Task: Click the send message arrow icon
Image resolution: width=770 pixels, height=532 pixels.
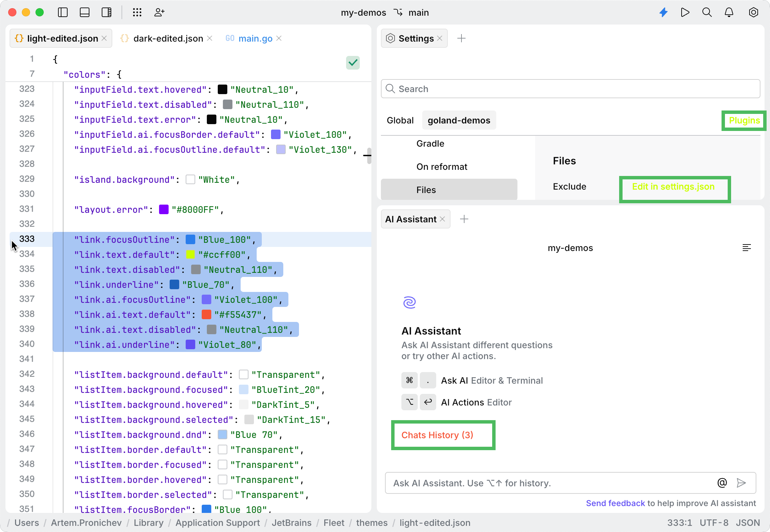Action: tap(741, 483)
